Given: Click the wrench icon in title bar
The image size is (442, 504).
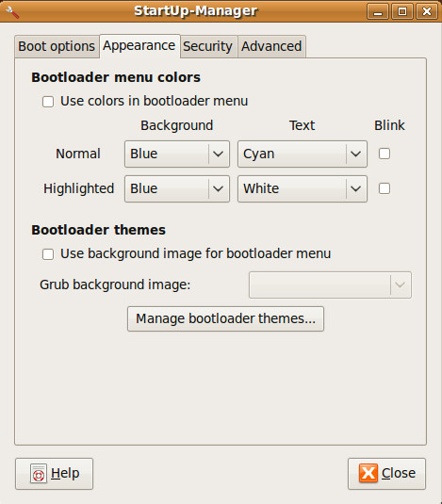Looking at the screenshot, I should tap(12, 12).
